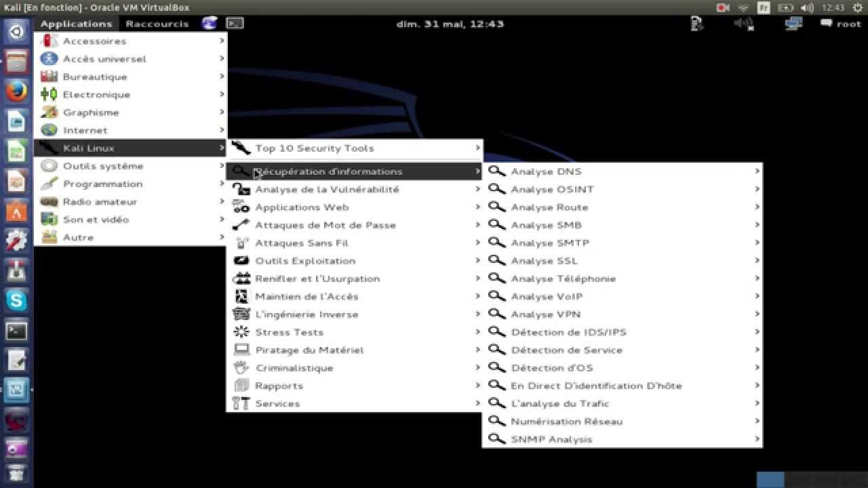Expand arrow next to L'analyse du Trafic
Screen dimensions: 868x488
pyautogui.click(x=757, y=403)
